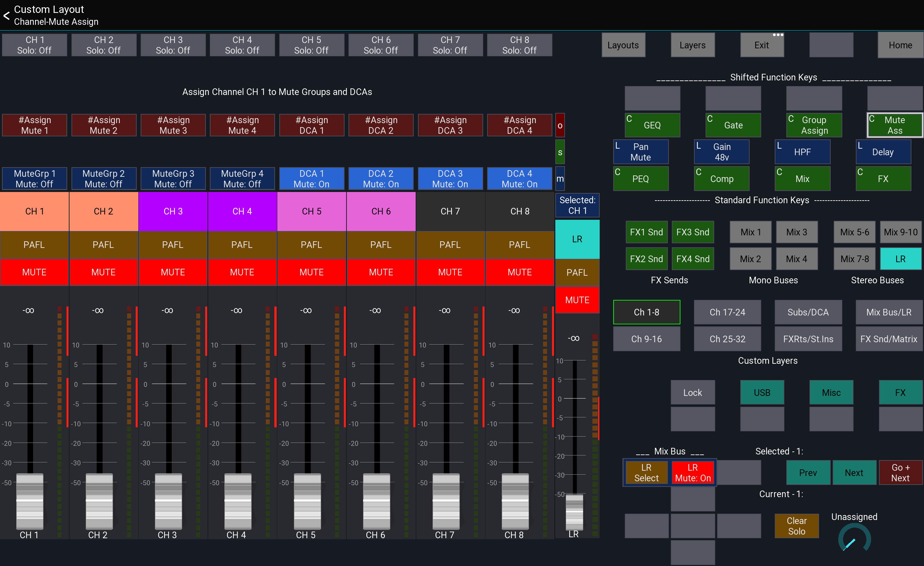The width and height of the screenshot is (924, 566).
Task: Switch to Ch 17-24 layer
Action: 727,312
